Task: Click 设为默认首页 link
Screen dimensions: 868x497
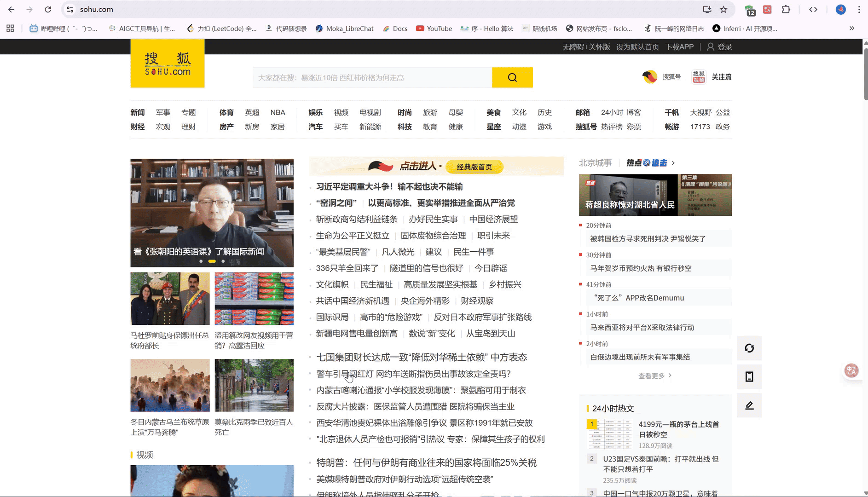Action: click(x=638, y=47)
